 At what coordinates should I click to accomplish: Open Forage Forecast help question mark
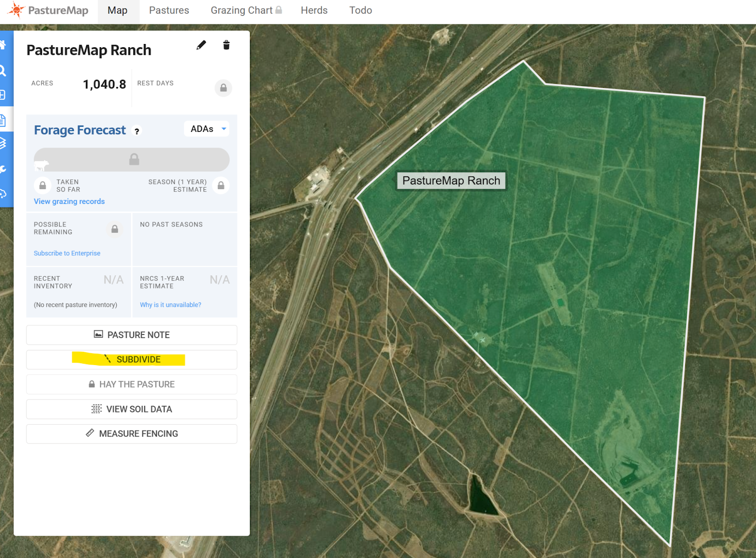pos(137,131)
